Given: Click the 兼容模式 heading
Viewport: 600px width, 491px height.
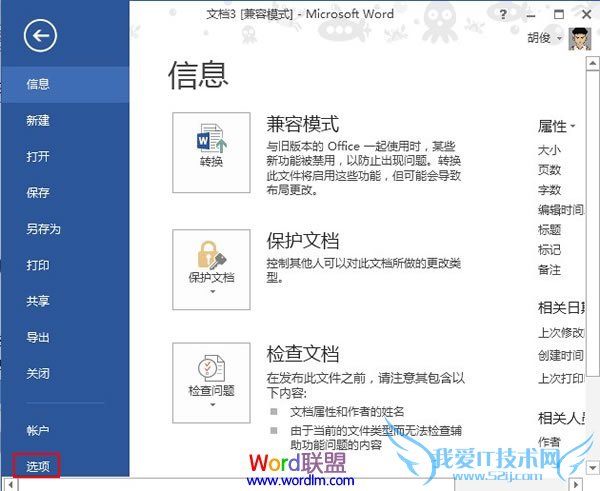Looking at the screenshot, I should click(x=303, y=124).
